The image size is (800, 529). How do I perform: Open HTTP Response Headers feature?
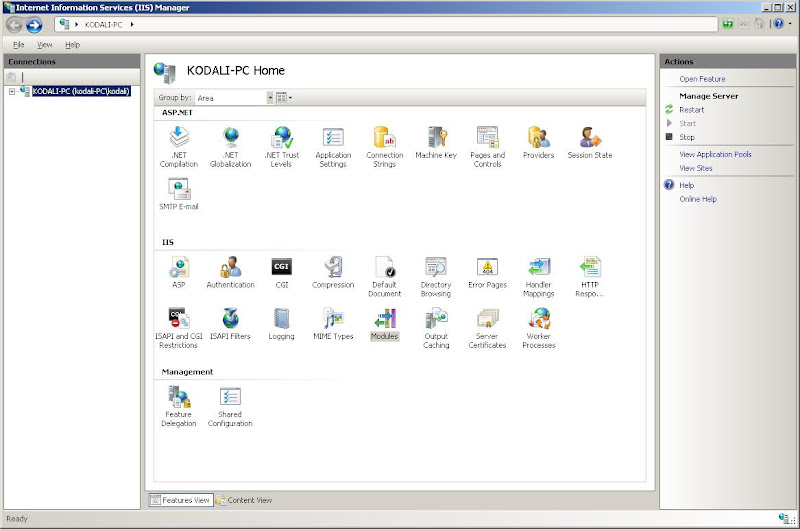590,276
